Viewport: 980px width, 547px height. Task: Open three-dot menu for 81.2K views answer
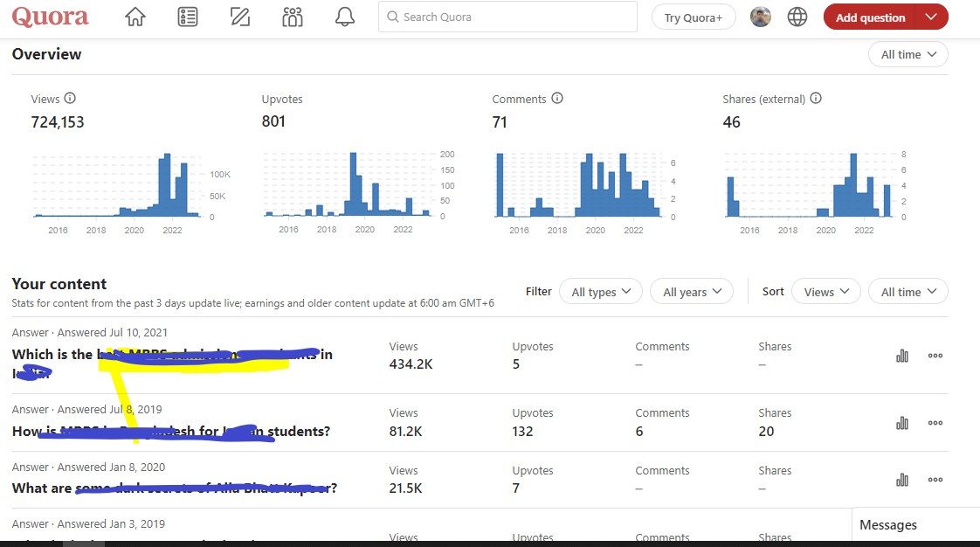tap(935, 423)
